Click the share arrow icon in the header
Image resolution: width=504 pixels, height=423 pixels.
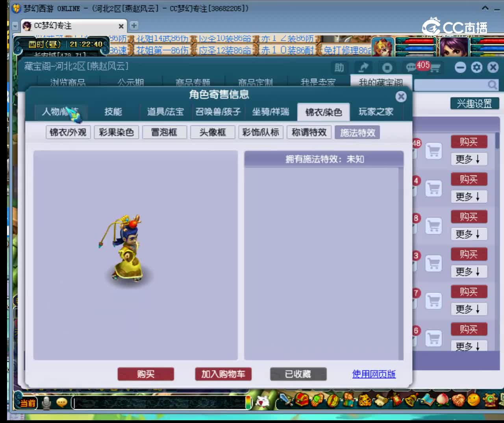tap(363, 68)
